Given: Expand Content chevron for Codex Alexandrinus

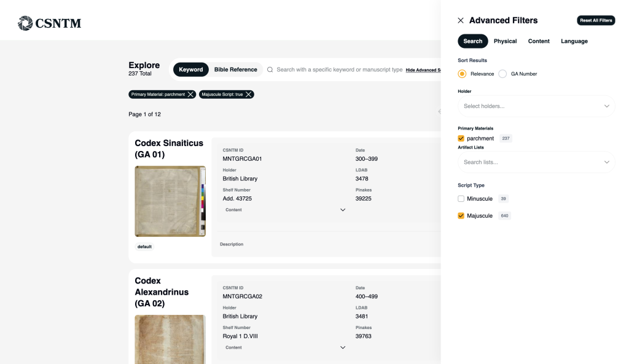Looking at the screenshot, I should point(343,347).
